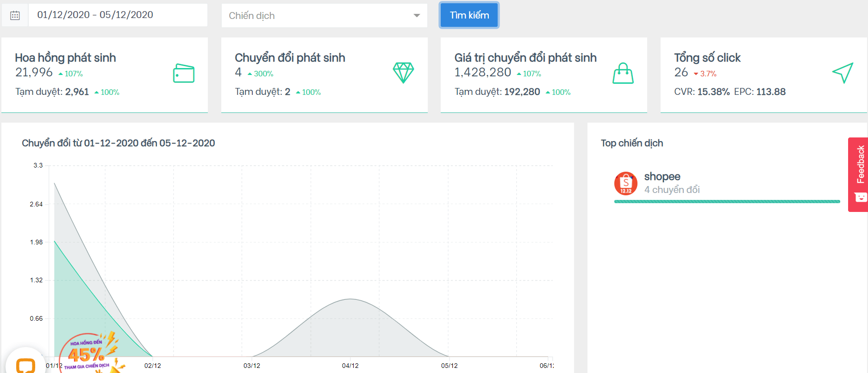Image resolution: width=868 pixels, height=373 pixels.
Task: Click the 21,996 commission value
Action: (34, 72)
